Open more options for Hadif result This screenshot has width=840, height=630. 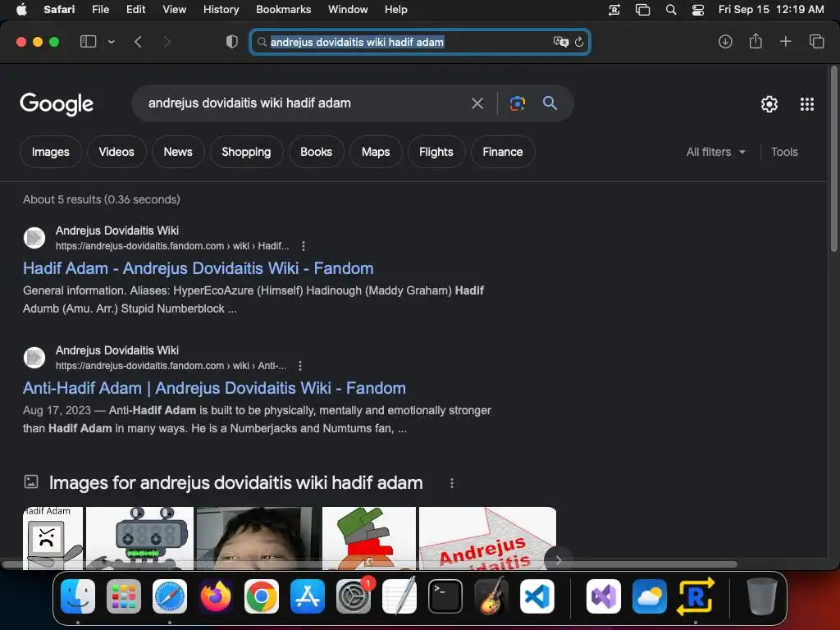click(304, 246)
